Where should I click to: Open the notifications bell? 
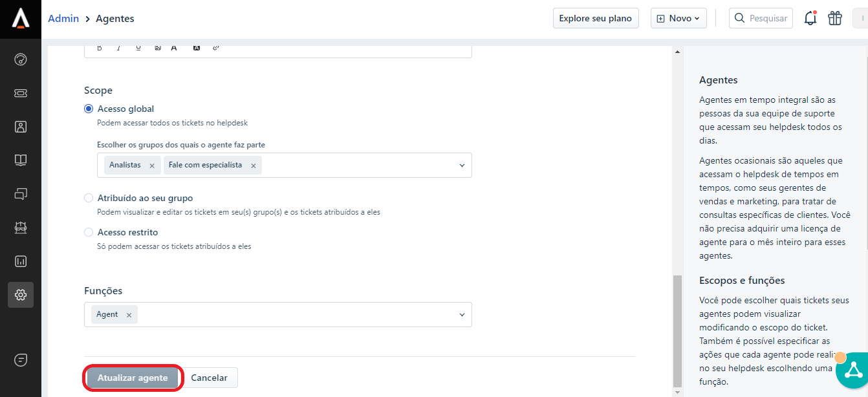(x=810, y=18)
